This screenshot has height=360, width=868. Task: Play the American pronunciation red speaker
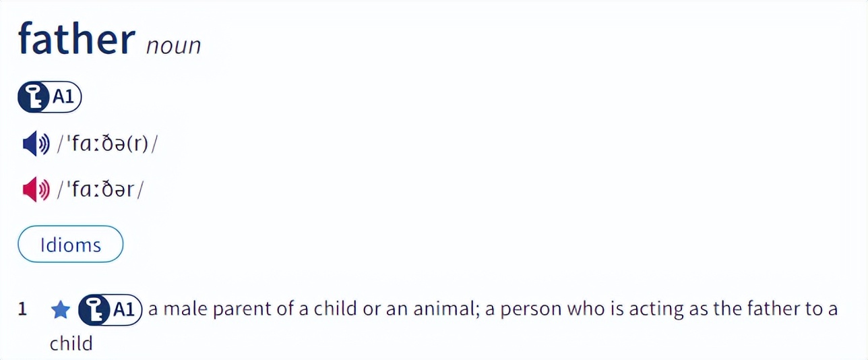(x=36, y=191)
